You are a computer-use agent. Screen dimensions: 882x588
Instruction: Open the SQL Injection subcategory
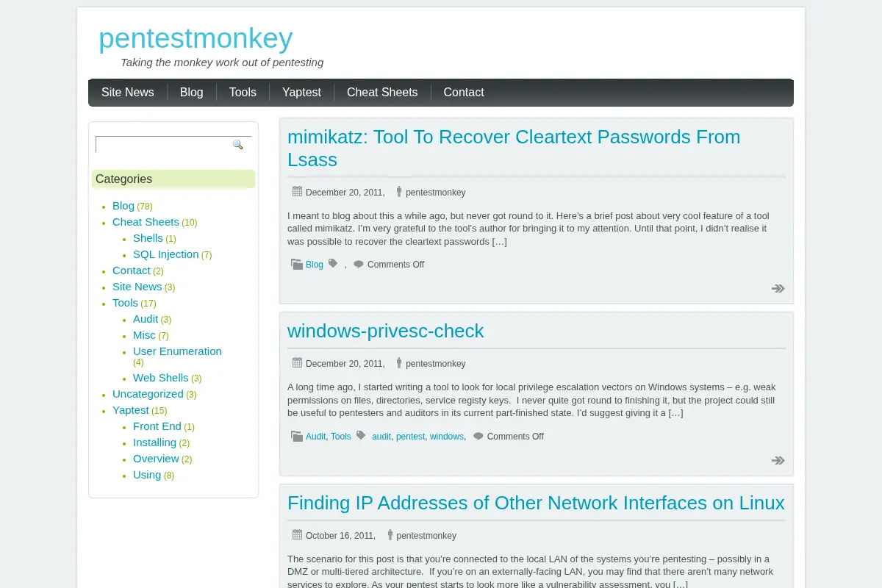(166, 254)
